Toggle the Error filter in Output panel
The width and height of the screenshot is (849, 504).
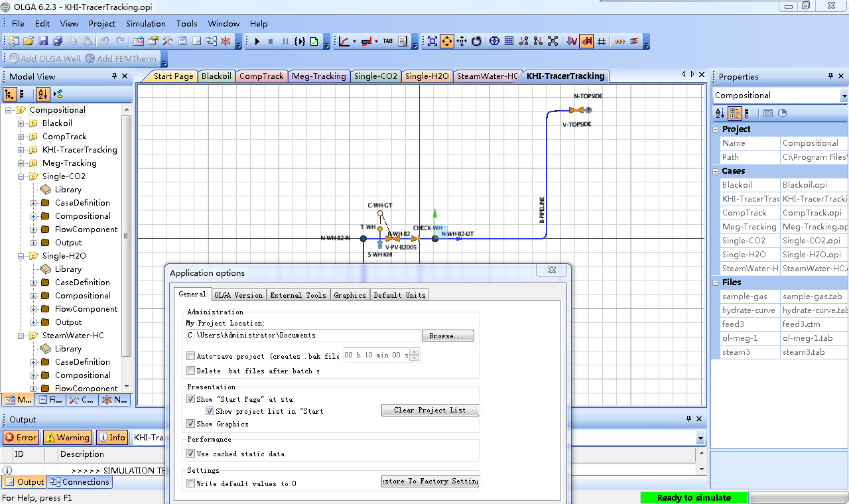pos(21,437)
